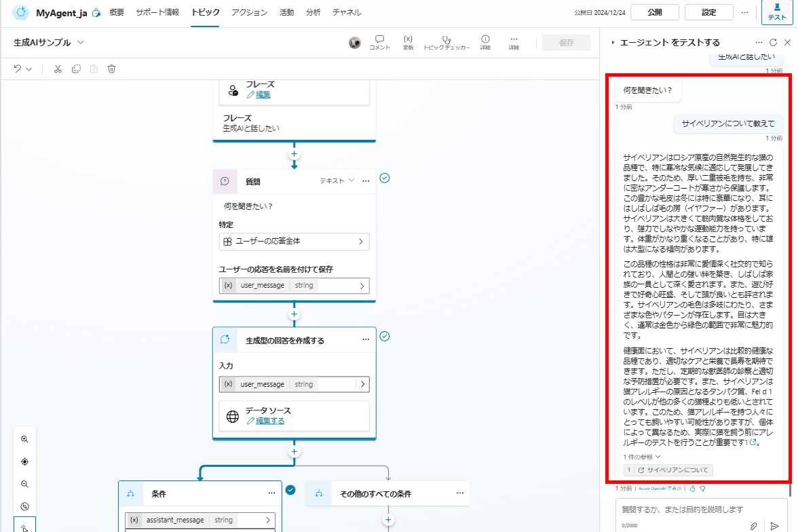This screenshot has height=532, width=798.
Task: Expand the 生成AIサンプル topic name dropdown
Action: click(x=79, y=42)
